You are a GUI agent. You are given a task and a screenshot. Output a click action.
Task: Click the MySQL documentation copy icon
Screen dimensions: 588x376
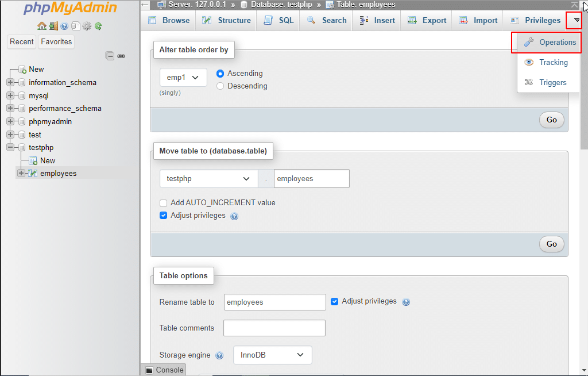point(76,26)
